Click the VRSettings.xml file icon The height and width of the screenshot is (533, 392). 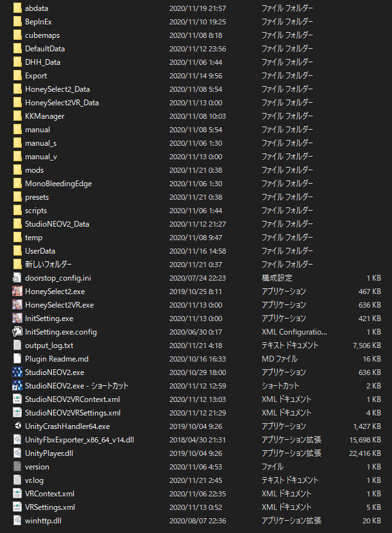17,507
